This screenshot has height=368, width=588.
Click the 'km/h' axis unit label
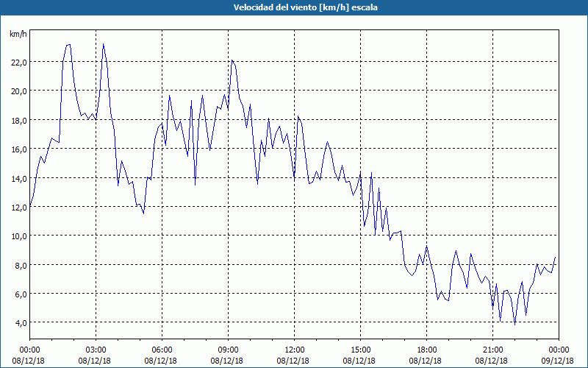(x=18, y=34)
